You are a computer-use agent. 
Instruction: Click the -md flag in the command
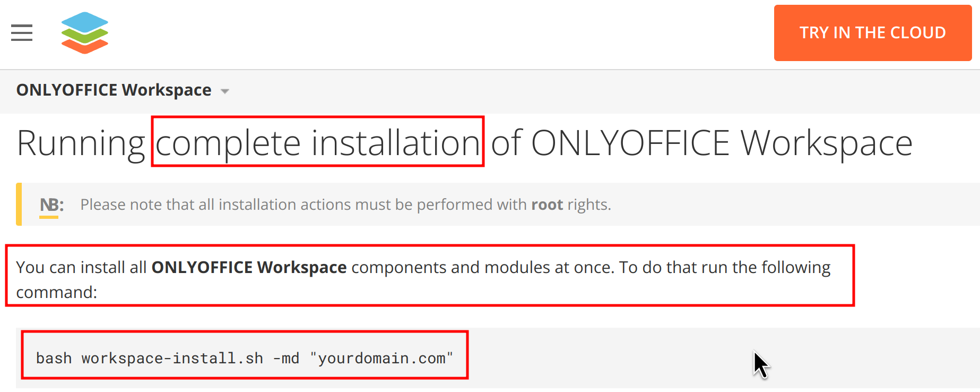pos(287,358)
